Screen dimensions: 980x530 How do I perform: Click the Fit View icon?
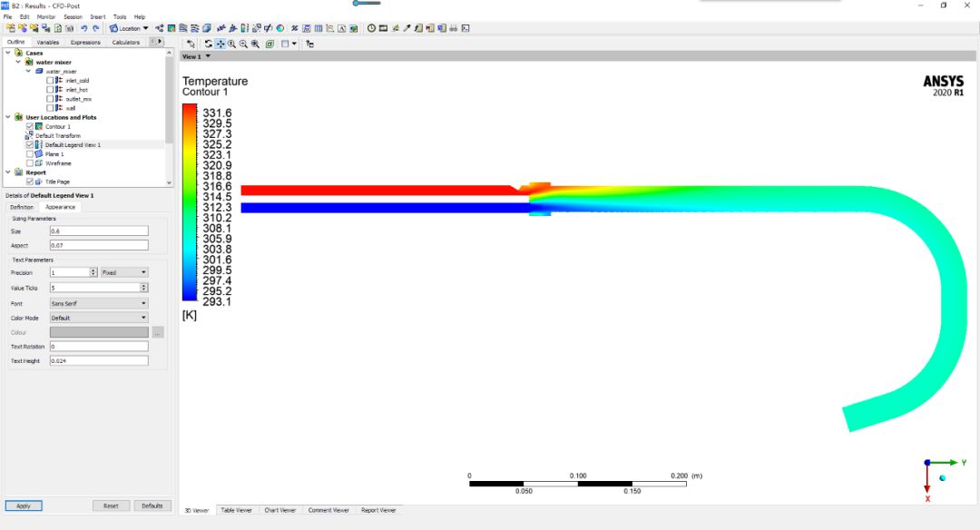click(269, 44)
